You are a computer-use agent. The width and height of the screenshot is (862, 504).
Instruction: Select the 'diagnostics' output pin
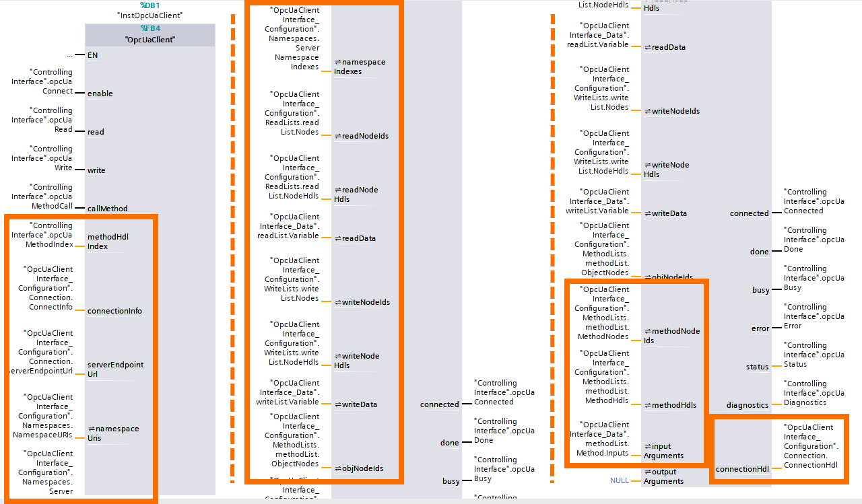pyautogui.click(x=748, y=405)
